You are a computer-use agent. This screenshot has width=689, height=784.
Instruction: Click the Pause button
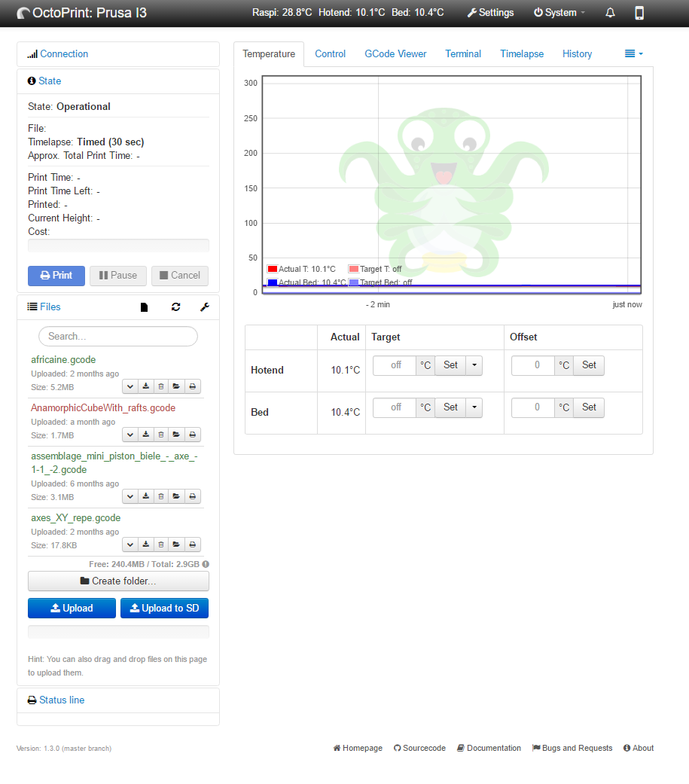(x=118, y=276)
